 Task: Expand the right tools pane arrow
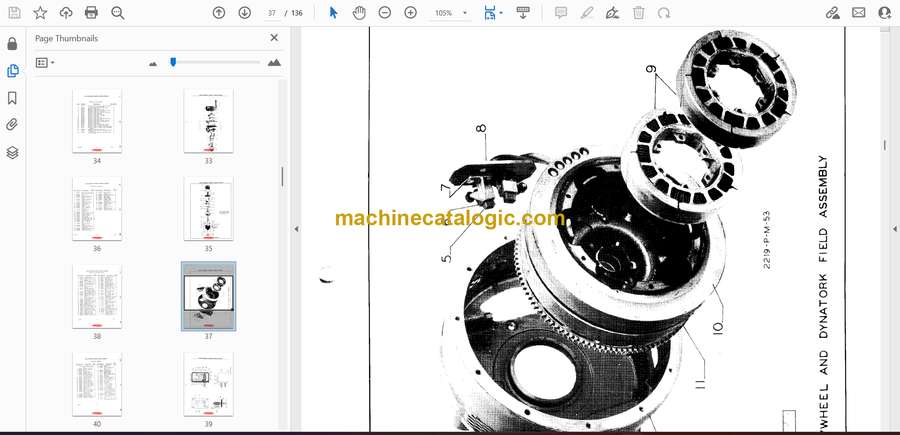pyautogui.click(x=894, y=229)
